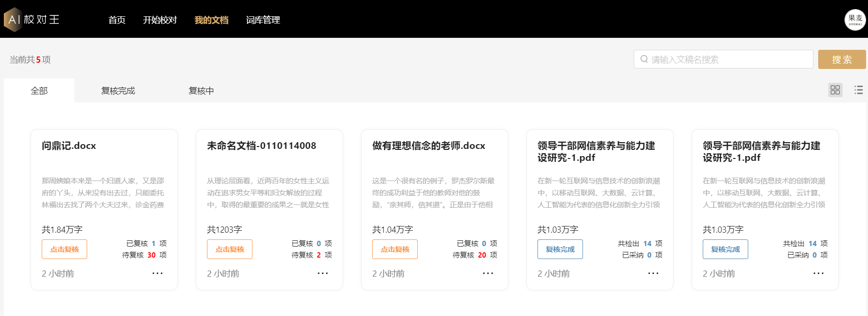Open more options for 未命名文档-0110114008

point(322,273)
